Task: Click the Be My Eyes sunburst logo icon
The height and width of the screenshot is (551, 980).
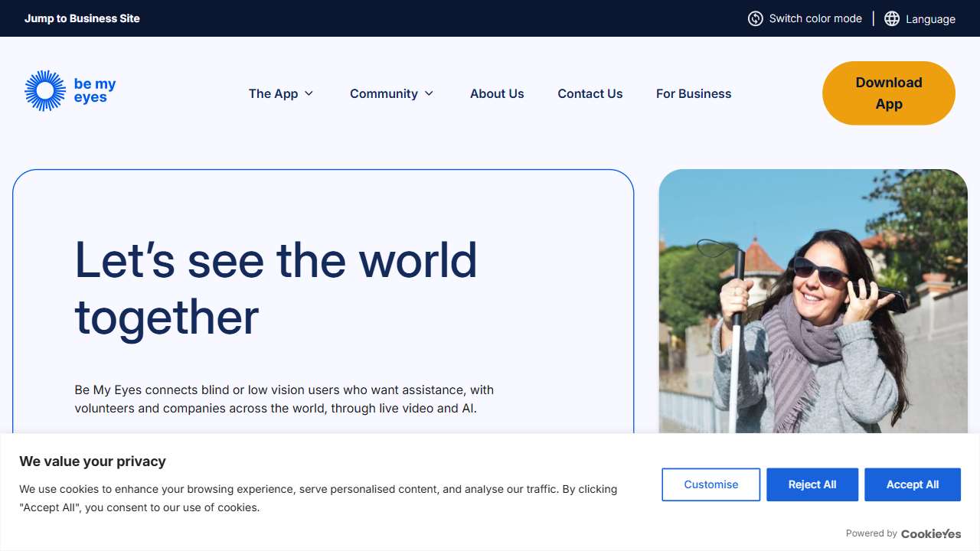Action: (45, 91)
